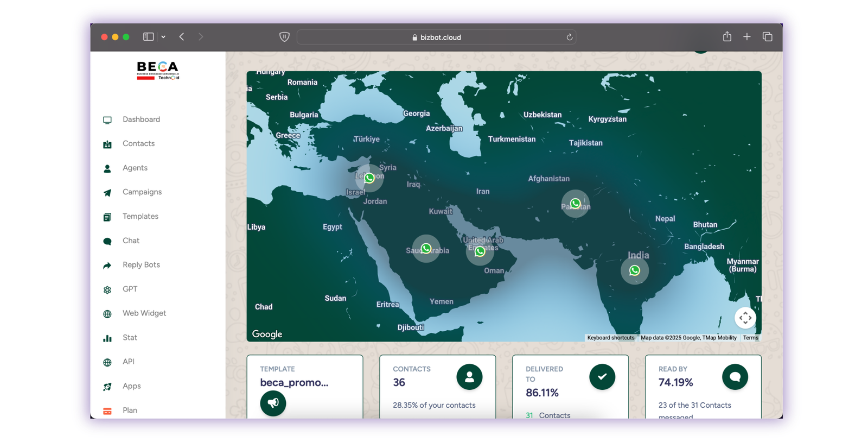
Task: Open a new Safari tab
Action: [747, 37]
